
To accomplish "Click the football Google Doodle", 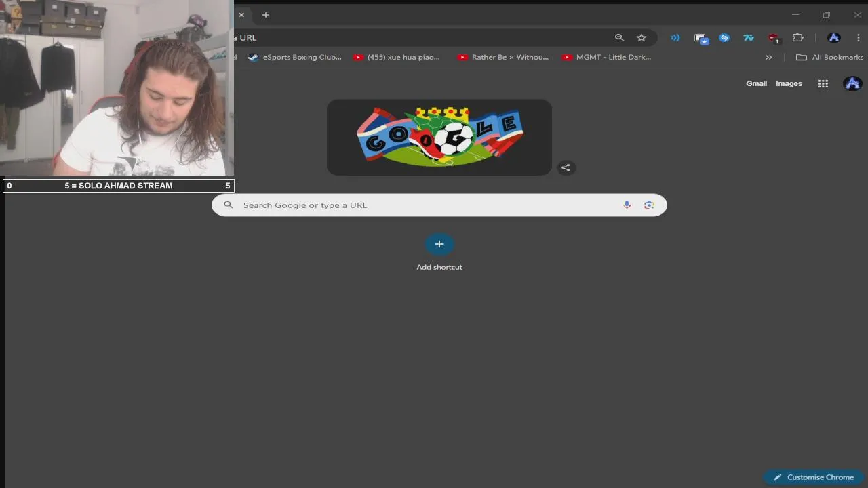I will 439,137.
